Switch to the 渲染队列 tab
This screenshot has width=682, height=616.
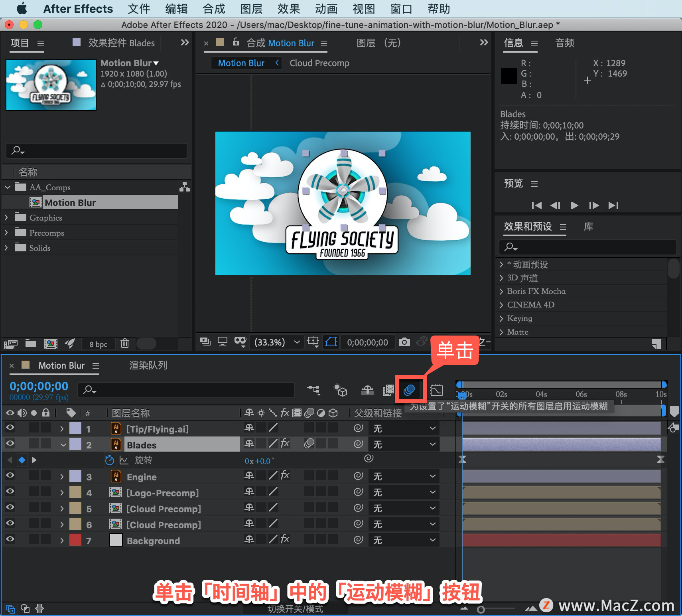click(148, 365)
